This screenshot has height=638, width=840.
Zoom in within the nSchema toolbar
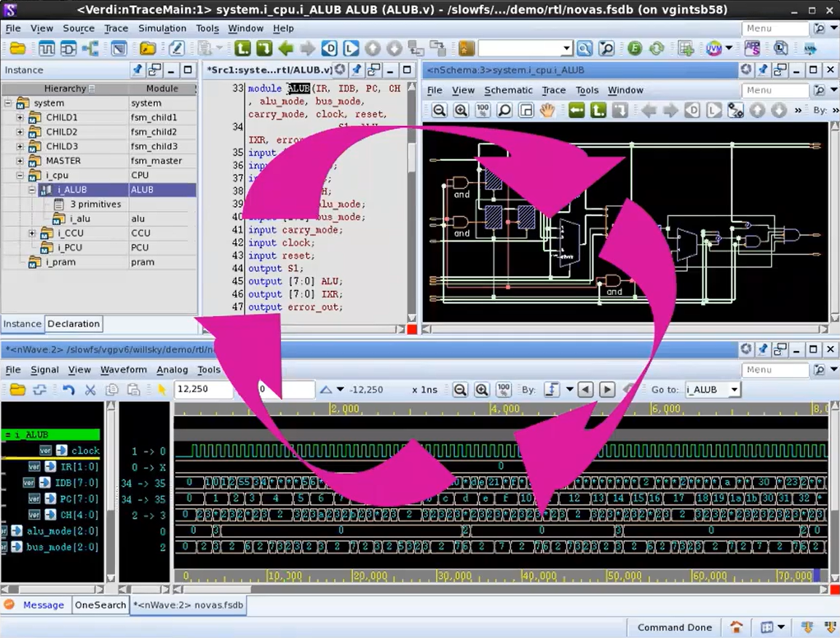(x=461, y=111)
